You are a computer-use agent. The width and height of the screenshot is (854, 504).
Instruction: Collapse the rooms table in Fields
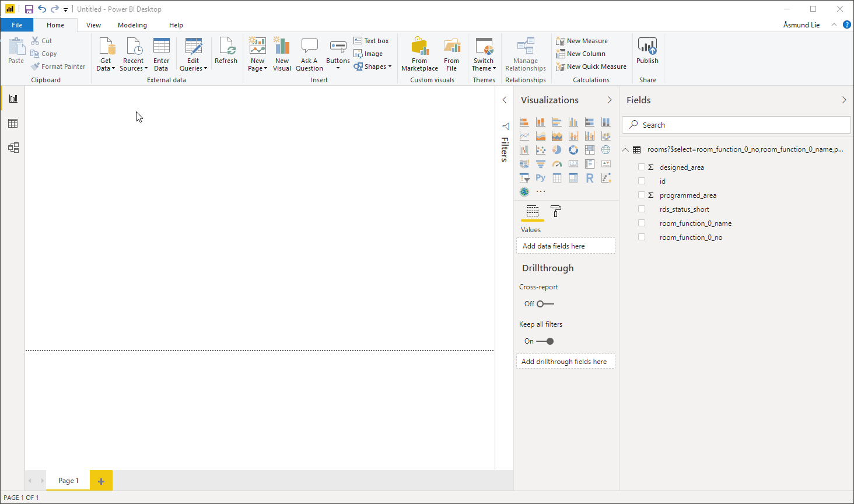point(625,150)
